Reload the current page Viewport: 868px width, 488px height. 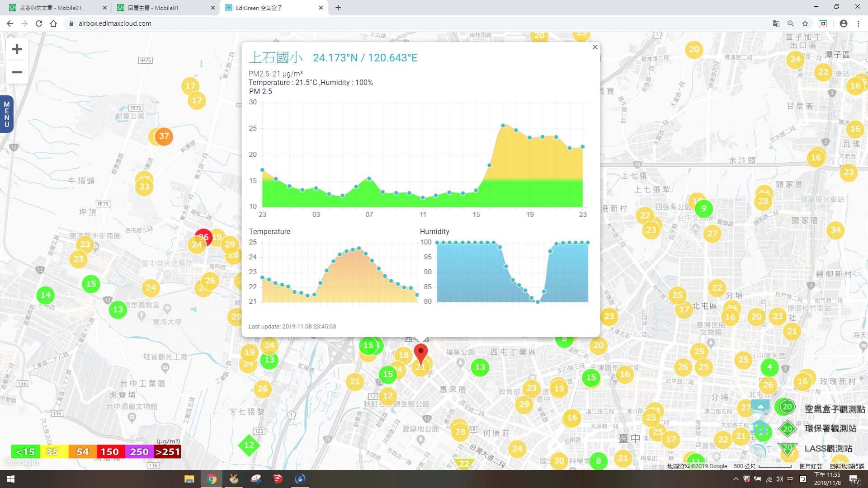[39, 23]
